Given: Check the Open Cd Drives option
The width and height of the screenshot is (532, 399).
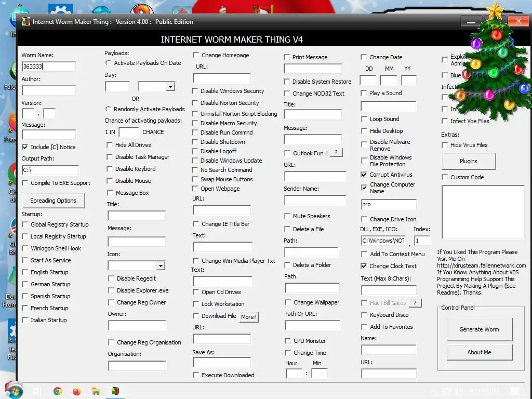Looking at the screenshot, I should coord(196,292).
